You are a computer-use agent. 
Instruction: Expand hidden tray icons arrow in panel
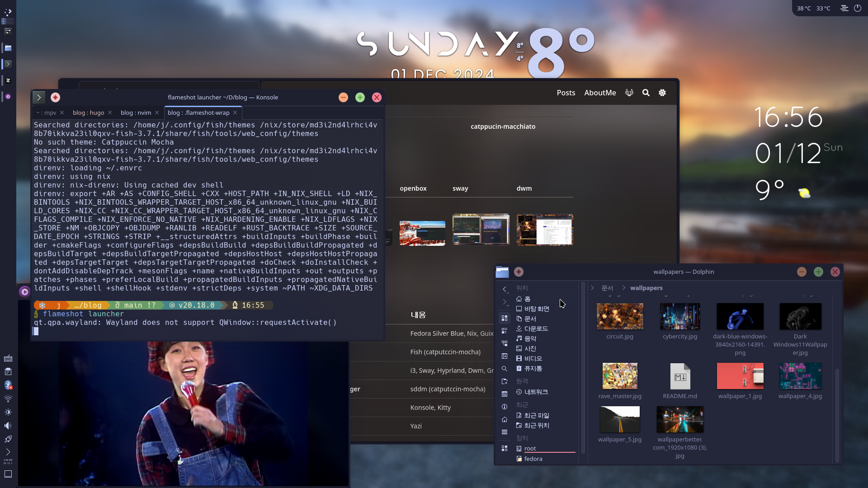tap(8, 451)
